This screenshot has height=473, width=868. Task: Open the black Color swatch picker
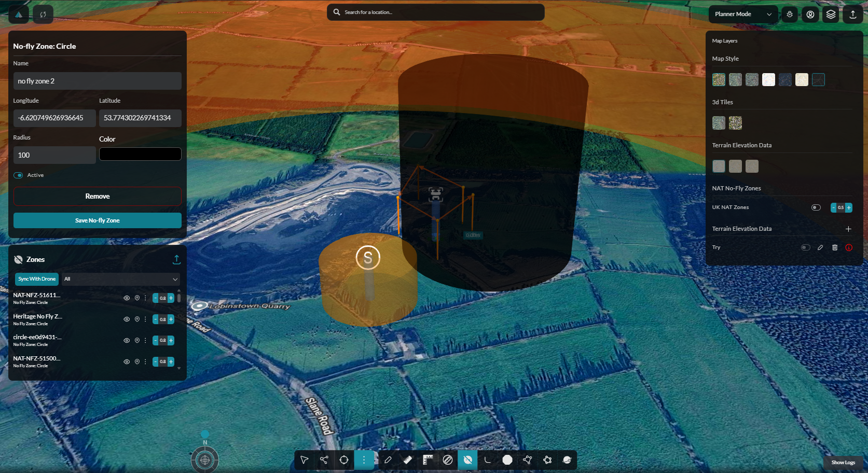pyautogui.click(x=140, y=154)
